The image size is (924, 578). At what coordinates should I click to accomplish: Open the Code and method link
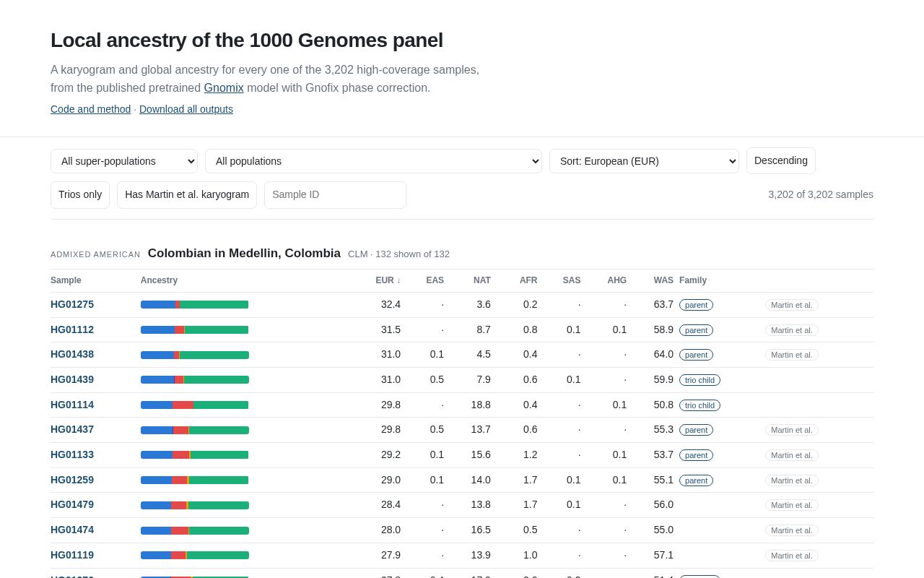coord(91,109)
